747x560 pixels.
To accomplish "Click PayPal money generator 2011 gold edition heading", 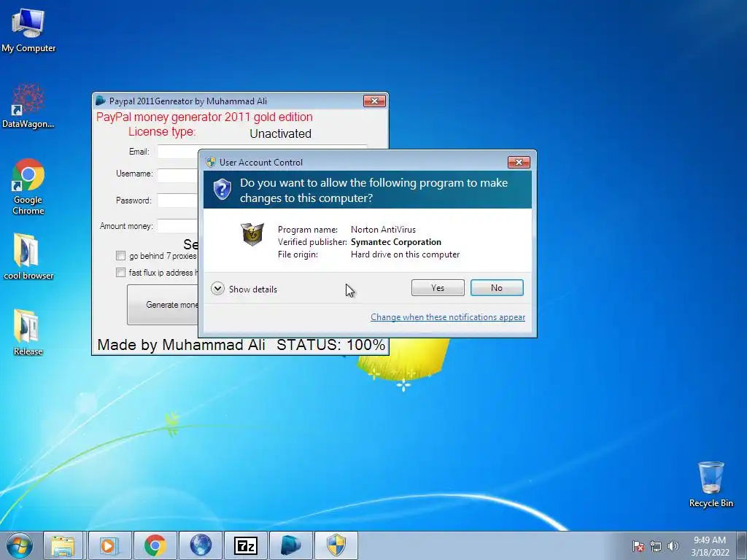I will click(204, 117).
